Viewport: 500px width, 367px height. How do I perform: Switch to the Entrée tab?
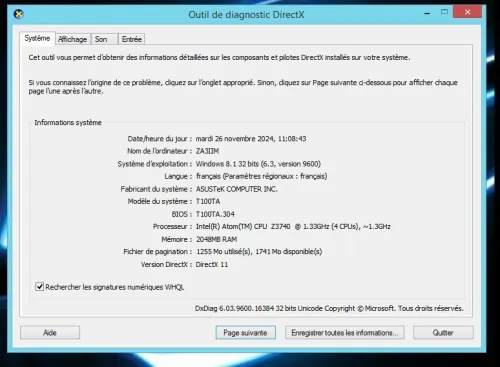tap(132, 39)
